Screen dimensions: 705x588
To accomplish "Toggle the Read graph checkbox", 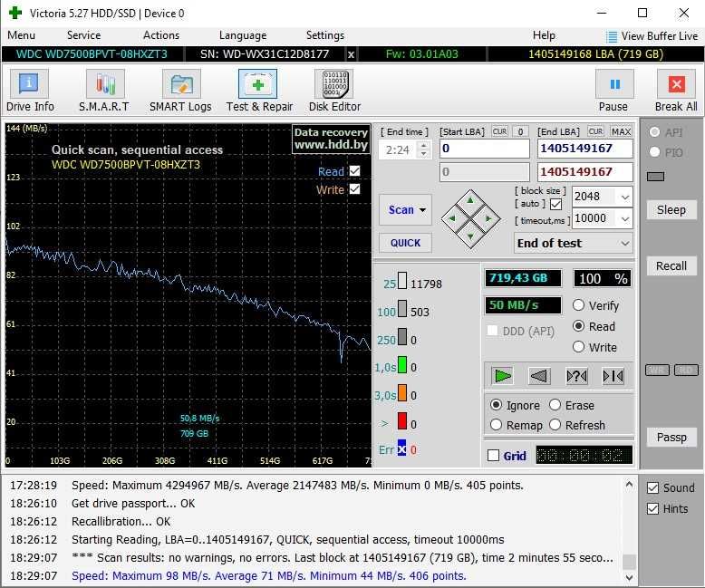I will (x=354, y=171).
